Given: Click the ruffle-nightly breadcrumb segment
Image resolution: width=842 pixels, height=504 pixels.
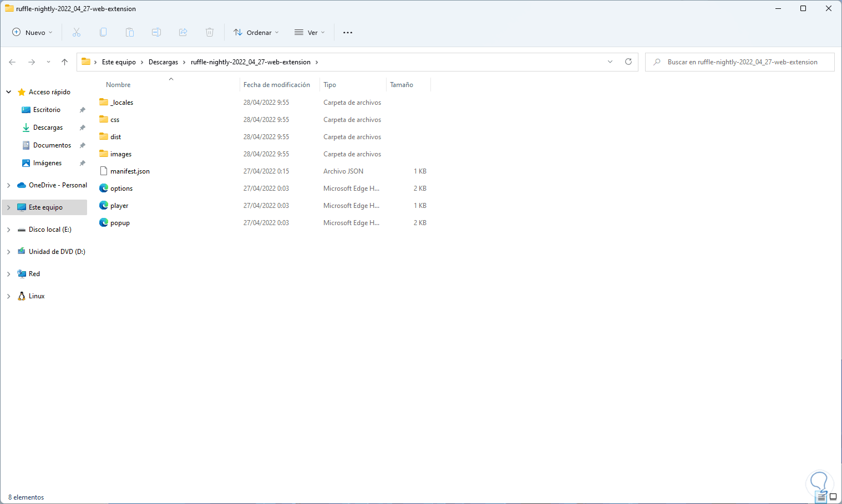Looking at the screenshot, I should click(x=251, y=62).
